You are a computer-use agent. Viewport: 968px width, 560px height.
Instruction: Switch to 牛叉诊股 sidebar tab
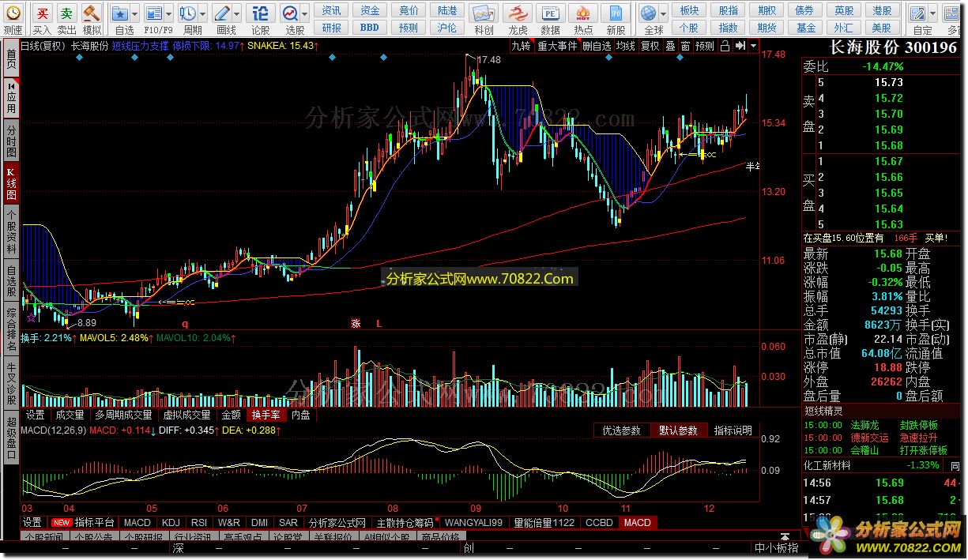(11, 381)
